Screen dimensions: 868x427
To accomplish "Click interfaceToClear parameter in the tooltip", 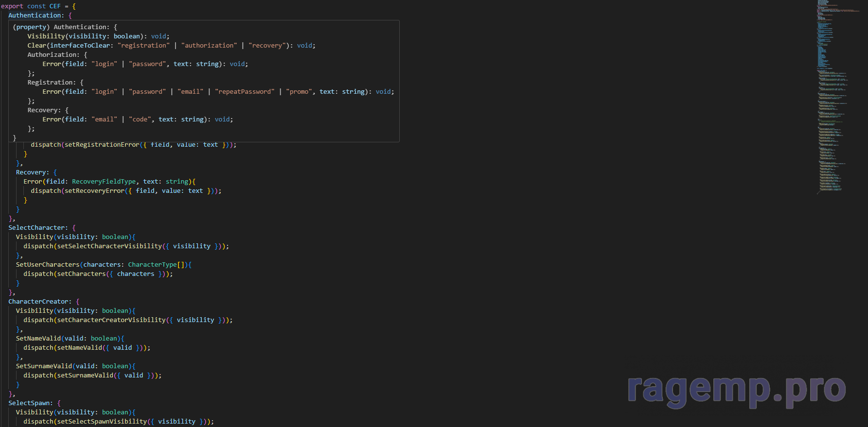I will pyautogui.click(x=80, y=46).
